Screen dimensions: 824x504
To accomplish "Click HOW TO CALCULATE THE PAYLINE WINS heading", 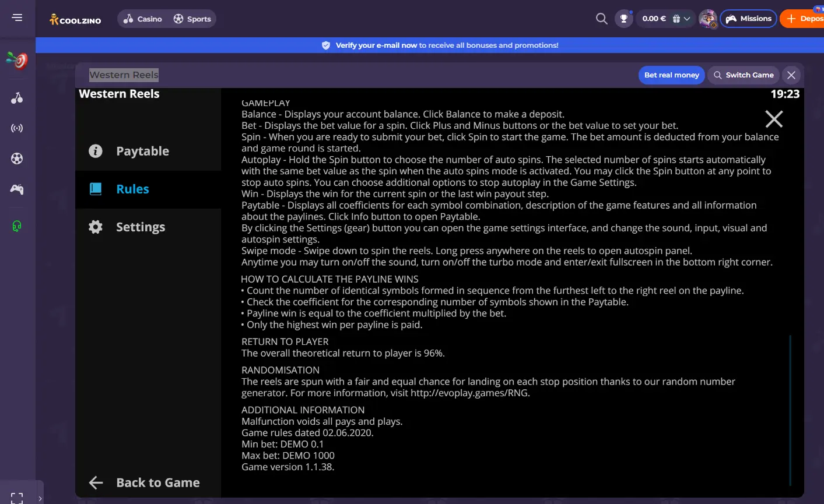I will (329, 279).
